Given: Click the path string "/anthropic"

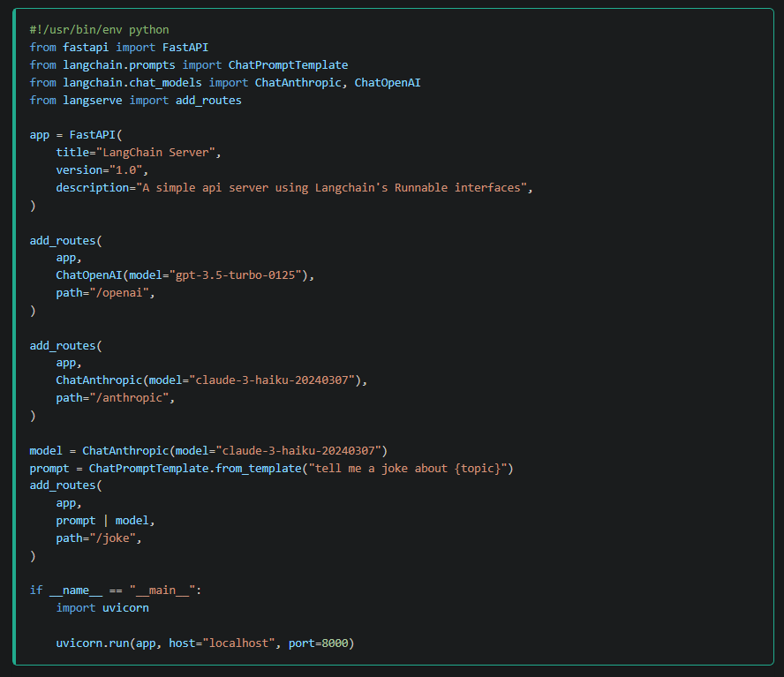Looking at the screenshot, I should (129, 398).
